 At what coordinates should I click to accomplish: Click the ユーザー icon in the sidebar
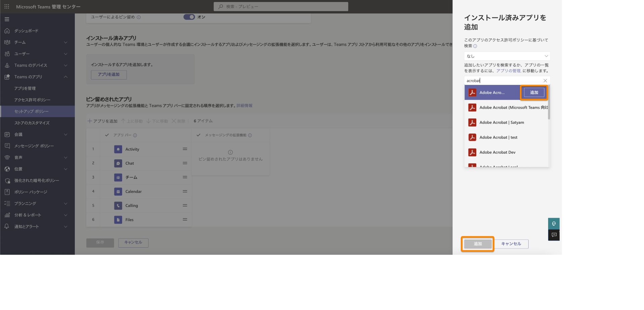(x=7, y=54)
